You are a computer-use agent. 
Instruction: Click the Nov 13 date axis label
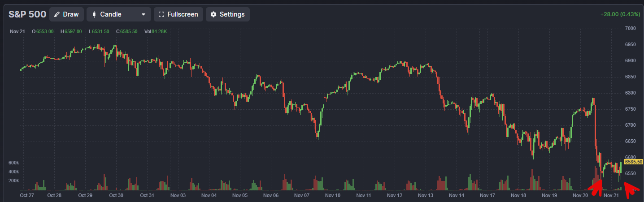425,196
